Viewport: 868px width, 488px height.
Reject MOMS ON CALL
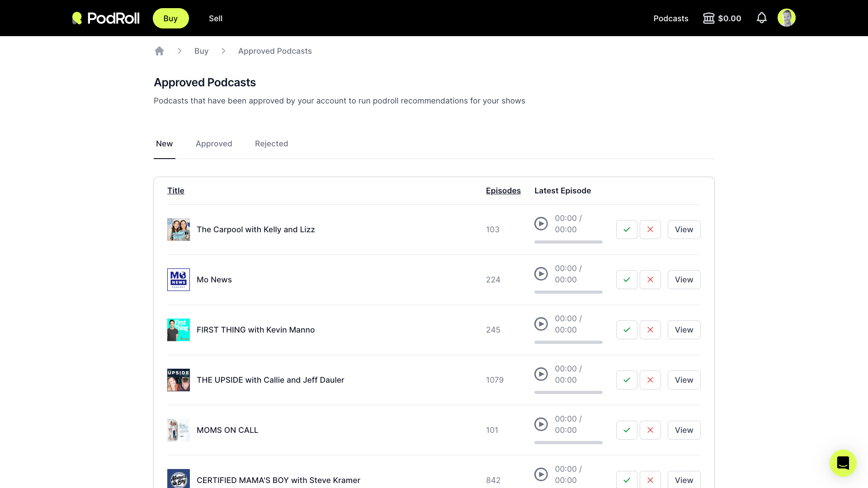point(650,430)
